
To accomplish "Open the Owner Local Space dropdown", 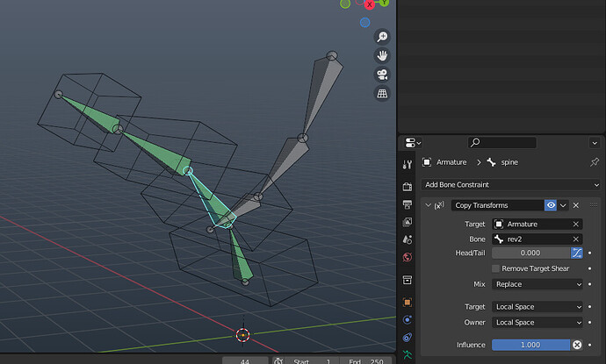I will tap(537, 322).
